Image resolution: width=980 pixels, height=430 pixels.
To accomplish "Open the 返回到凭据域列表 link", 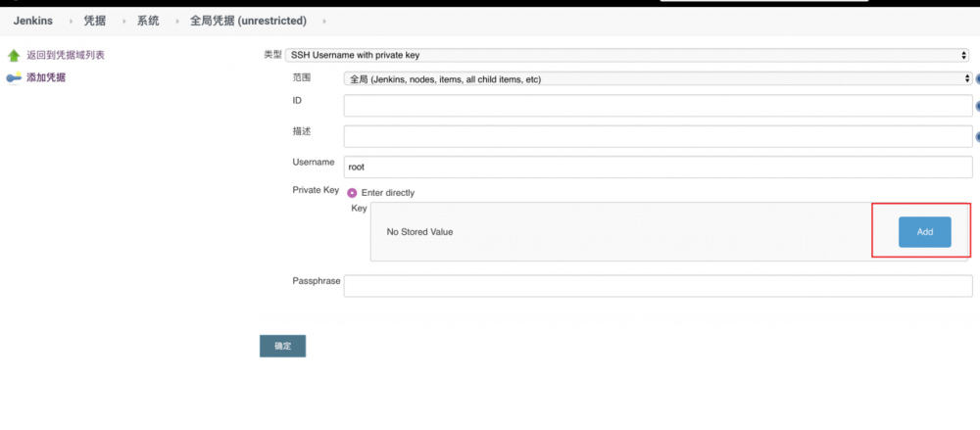I will 66,55.
